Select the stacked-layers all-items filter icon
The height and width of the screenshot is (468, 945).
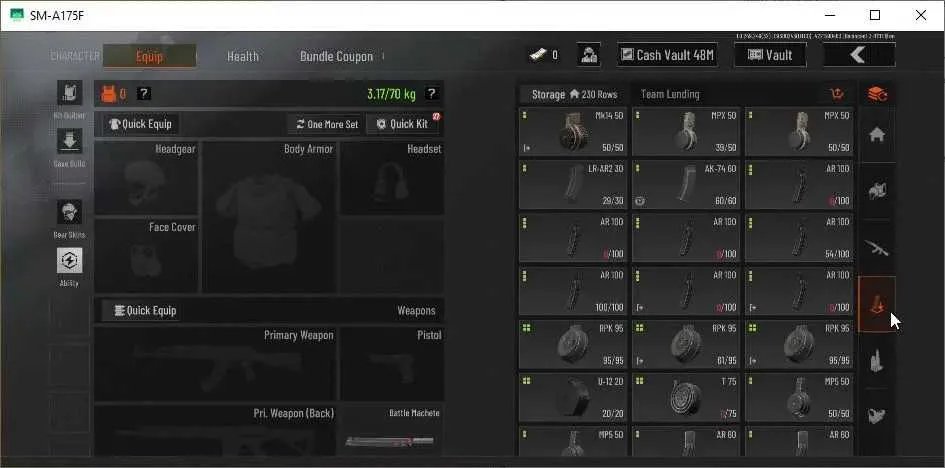tap(877, 94)
